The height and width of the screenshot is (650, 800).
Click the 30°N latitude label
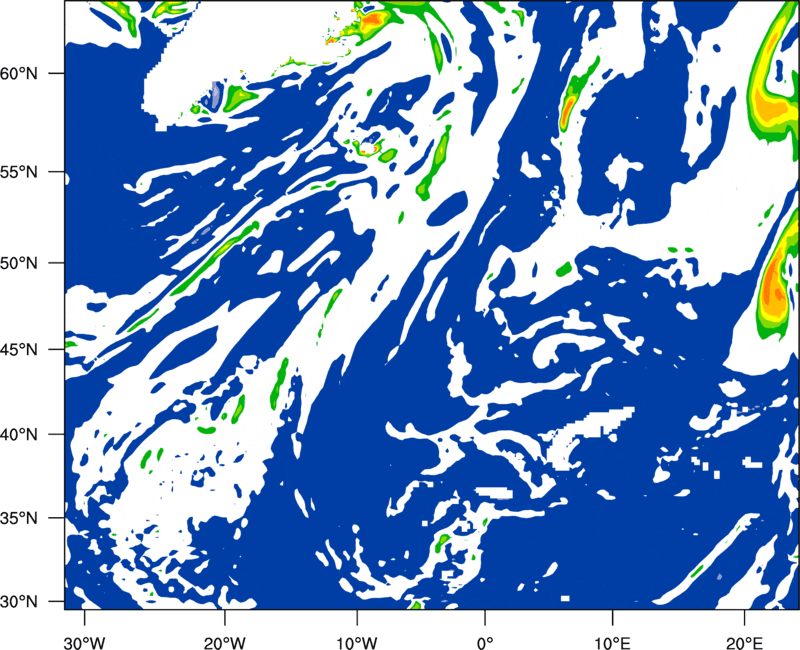point(19,602)
